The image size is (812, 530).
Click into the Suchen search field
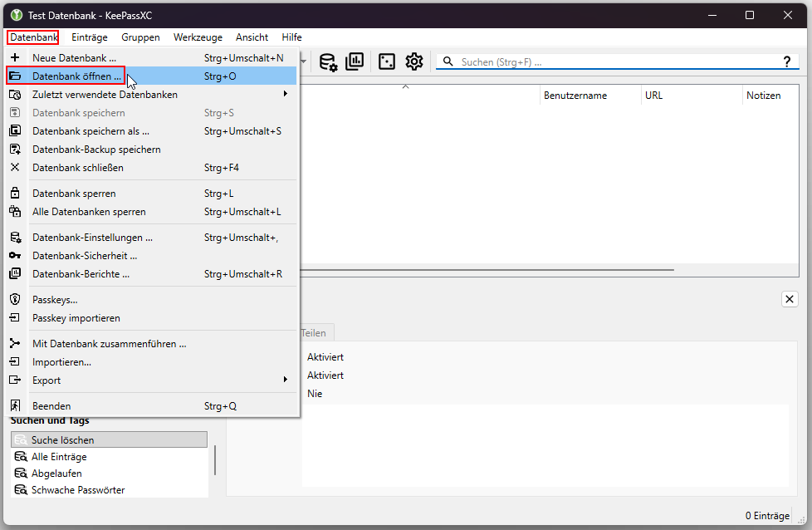(616, 62)
